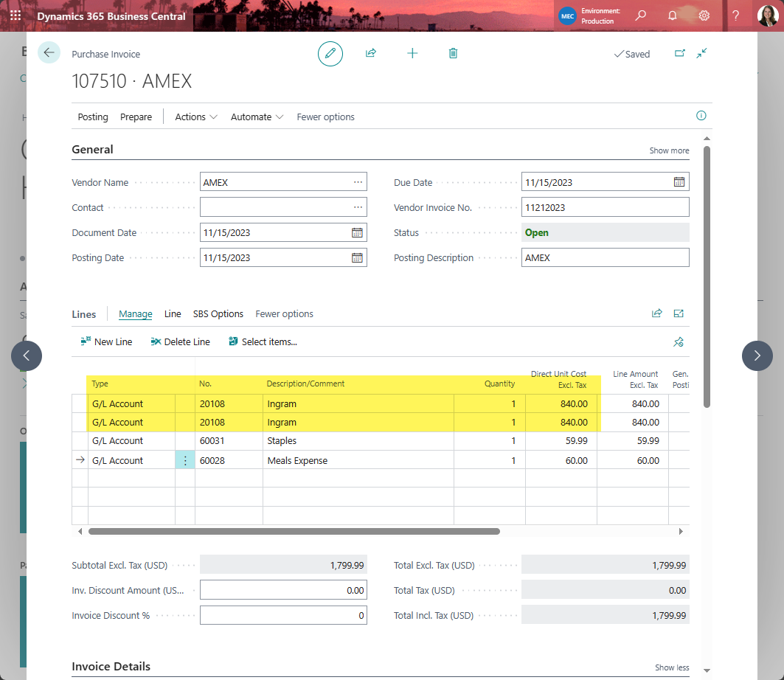Click the back arrow button
Screen dimensions: 784x680
[x=49, y=52]
